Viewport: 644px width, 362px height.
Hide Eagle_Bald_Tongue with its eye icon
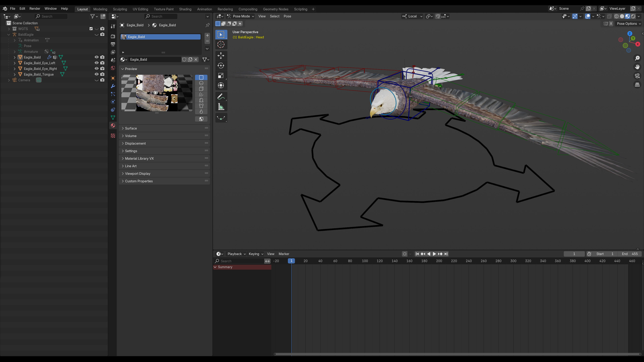click(x=96, y=74)
